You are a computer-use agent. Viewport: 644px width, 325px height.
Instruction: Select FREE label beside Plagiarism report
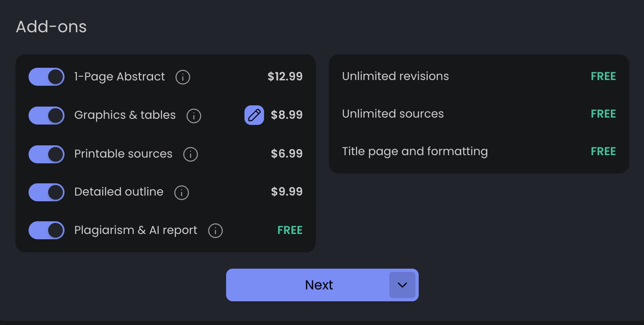click(290, 230)
